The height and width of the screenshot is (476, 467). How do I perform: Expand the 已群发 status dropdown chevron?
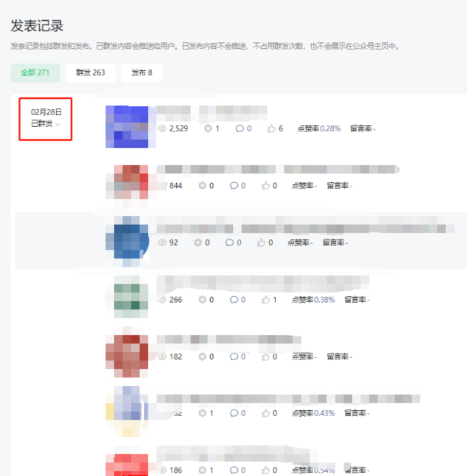pos(57,124)
